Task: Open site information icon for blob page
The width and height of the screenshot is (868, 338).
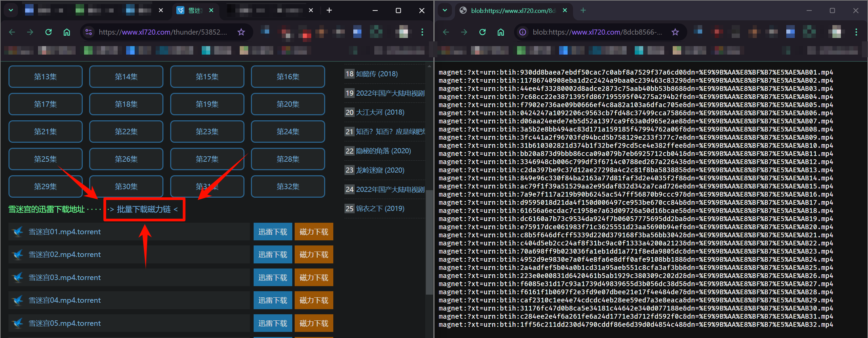Action: coord(523,32)
